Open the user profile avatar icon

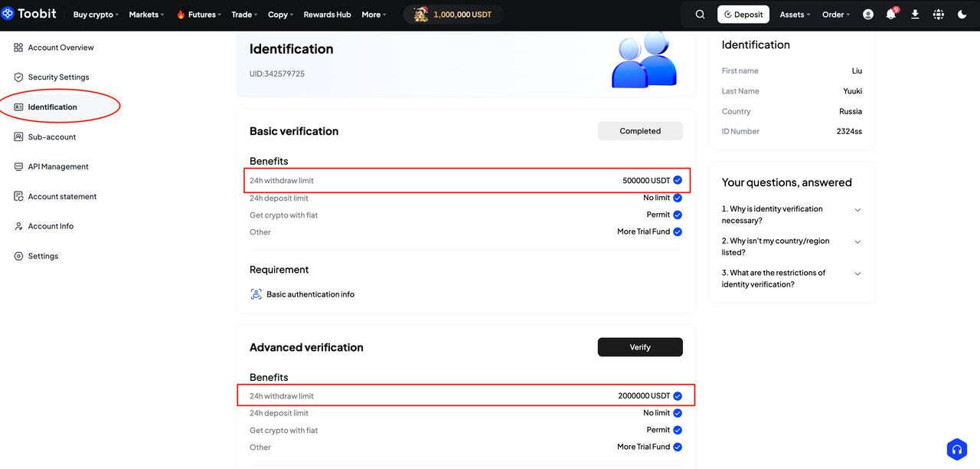point(868,15)
